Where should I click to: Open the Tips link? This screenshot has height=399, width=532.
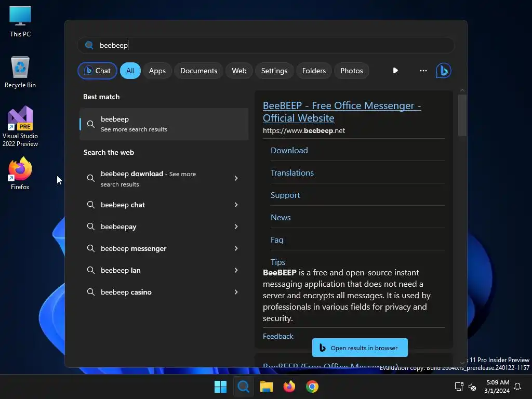pos(278,262)
